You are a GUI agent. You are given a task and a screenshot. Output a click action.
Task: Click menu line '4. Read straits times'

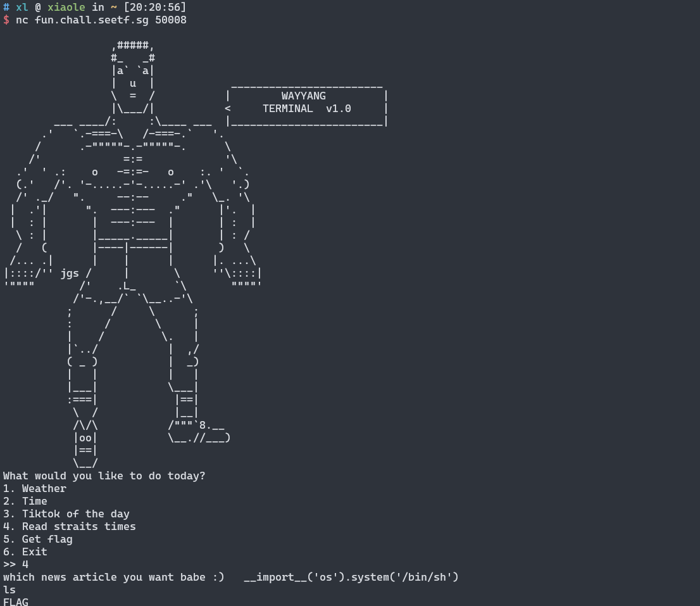point(70,526)
